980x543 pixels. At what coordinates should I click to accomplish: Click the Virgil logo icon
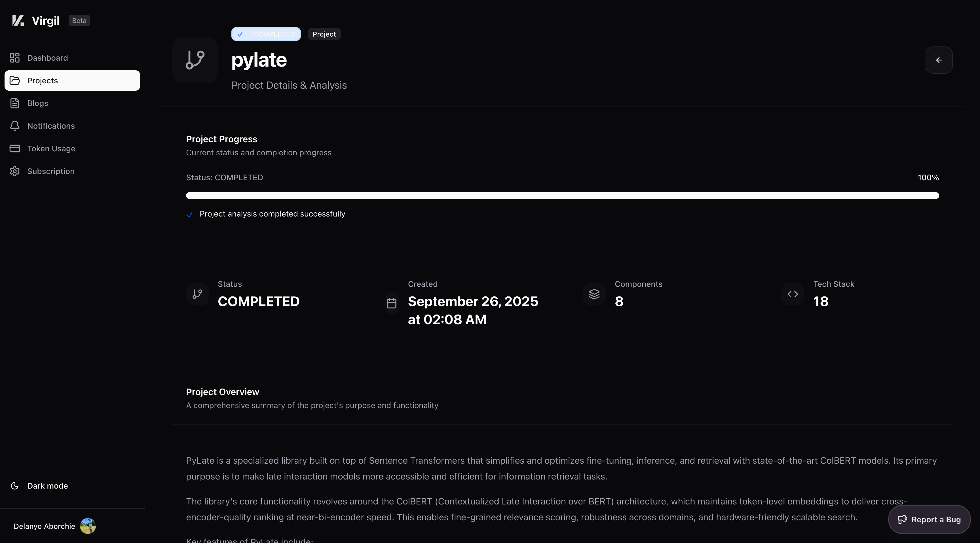[18, 20]
